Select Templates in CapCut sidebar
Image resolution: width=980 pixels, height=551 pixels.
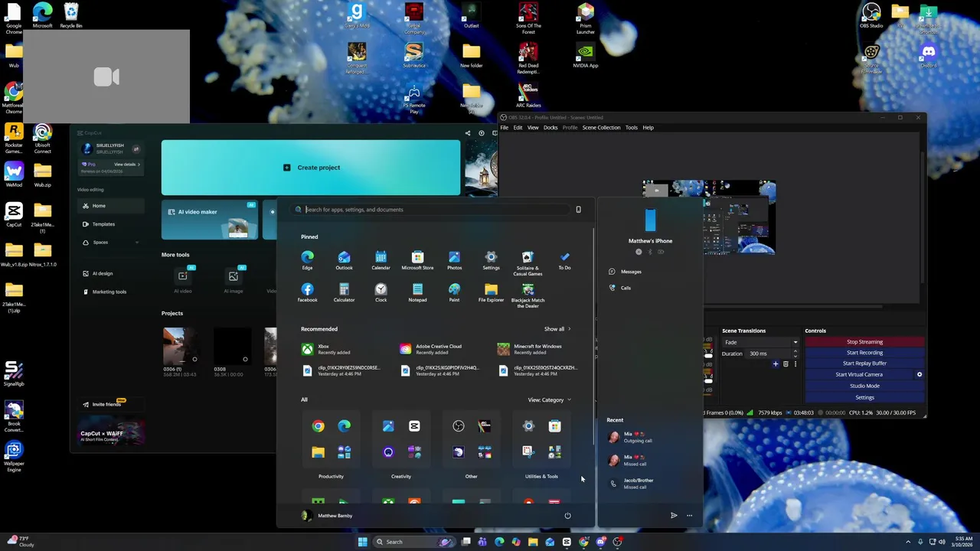[x=110, y=224]
